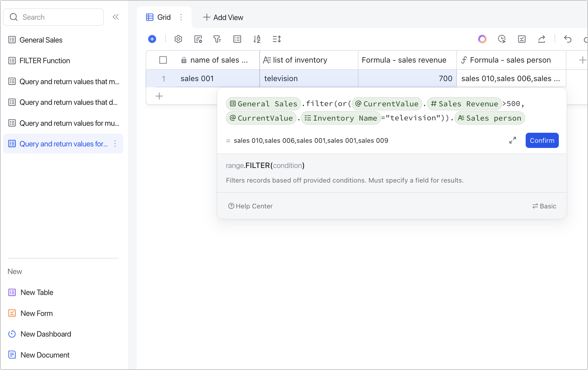This screenshot has width=588, height=370.
Task: Collapse the sidebar with the double chevron
Action: (116, 17)
